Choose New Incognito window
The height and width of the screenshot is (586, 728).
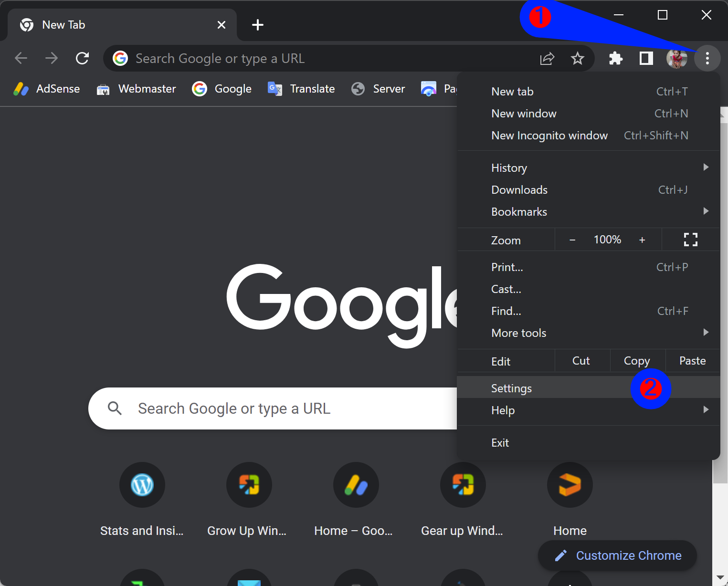tap(588, 136)
